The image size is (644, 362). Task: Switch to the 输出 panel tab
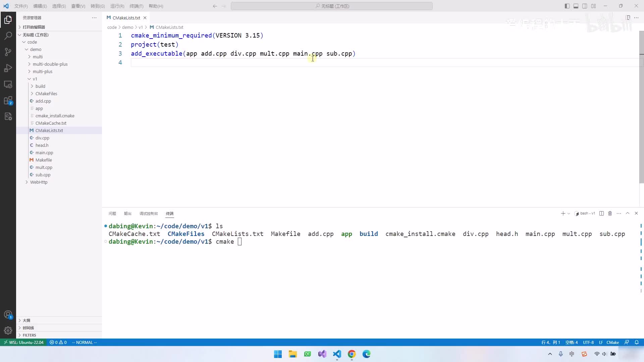pos(127,214)
